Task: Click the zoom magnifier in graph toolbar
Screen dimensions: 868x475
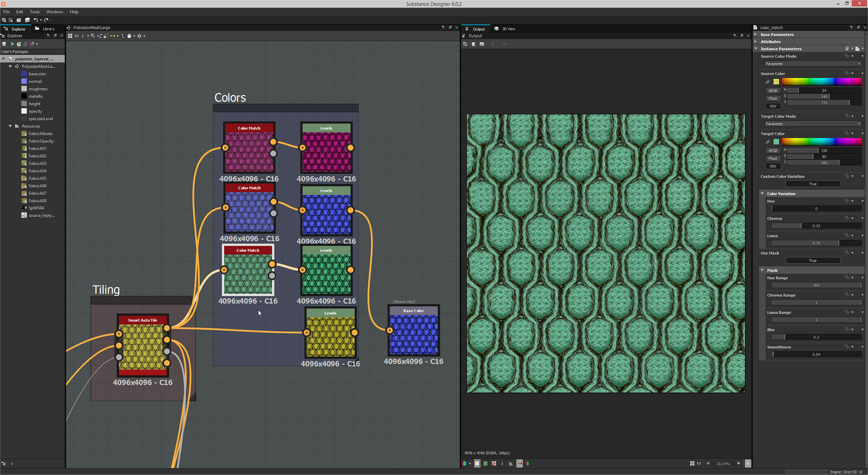Action: coord(93,36)
